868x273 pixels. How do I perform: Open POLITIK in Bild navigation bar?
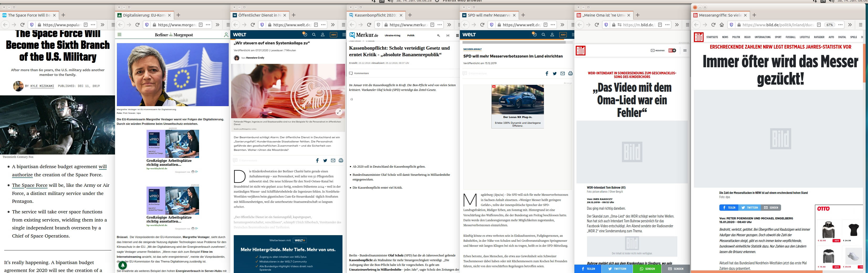[736, 37]
